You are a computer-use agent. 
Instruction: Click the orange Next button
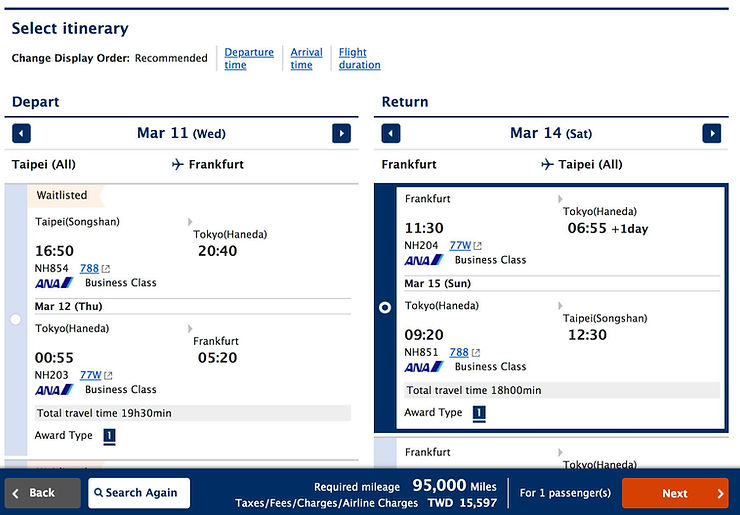click(x=675, y=493)
